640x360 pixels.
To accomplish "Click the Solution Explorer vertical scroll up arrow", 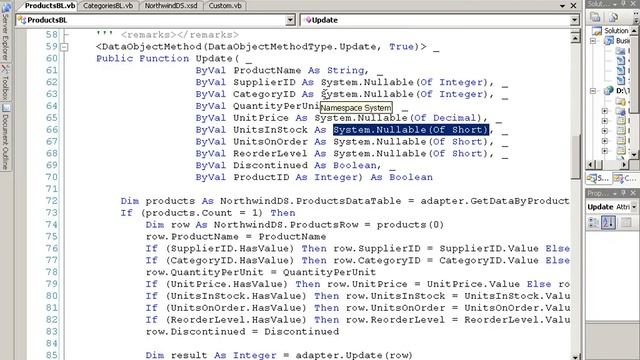I will tap(634, 31).
